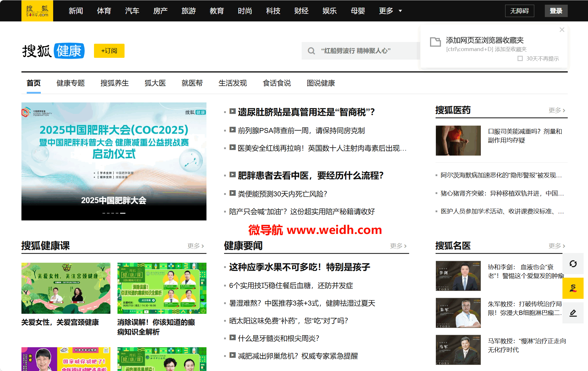The height and width of the screenshot is (371, 588).
Task: Open 协和李剑 血液也会衰老 article
Action: click(x=526, y=271)
